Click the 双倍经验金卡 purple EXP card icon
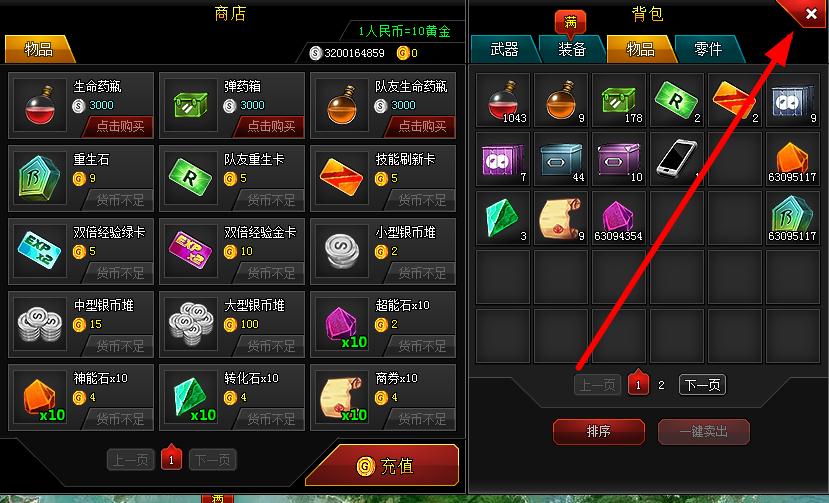The image size is (829, 503). pos(191,251)
